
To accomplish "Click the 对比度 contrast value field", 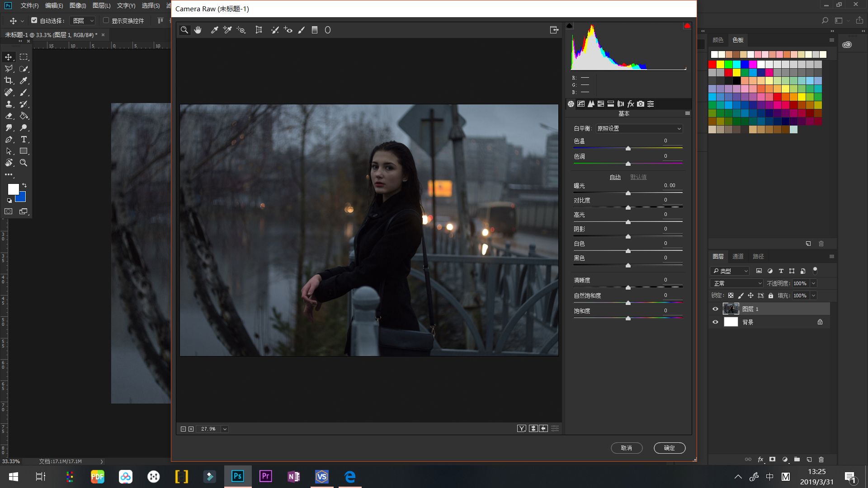I will pos(671,200).
